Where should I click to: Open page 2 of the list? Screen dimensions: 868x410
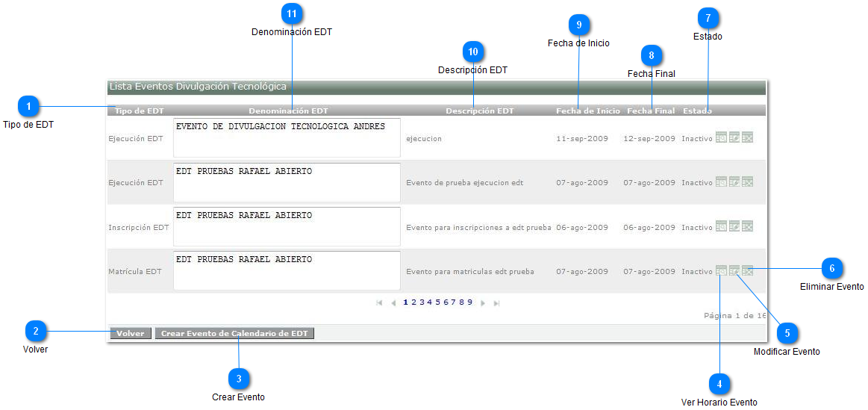pyautogui.click(x=413, y=302)
